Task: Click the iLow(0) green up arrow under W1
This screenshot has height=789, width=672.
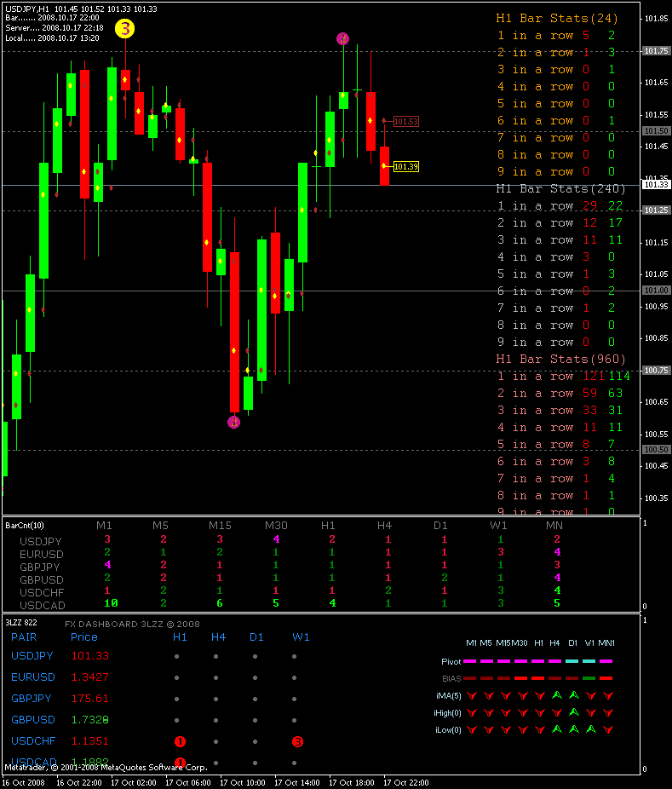Action: (590, 729)
